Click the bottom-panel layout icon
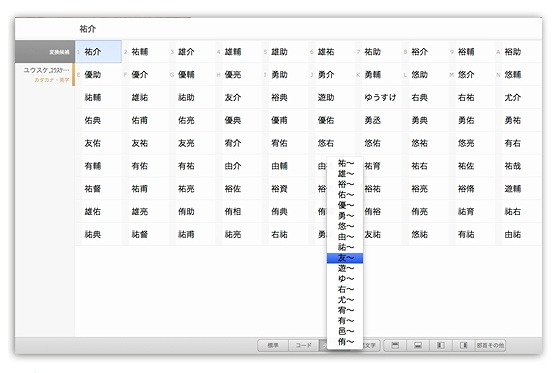 point(418,345)
